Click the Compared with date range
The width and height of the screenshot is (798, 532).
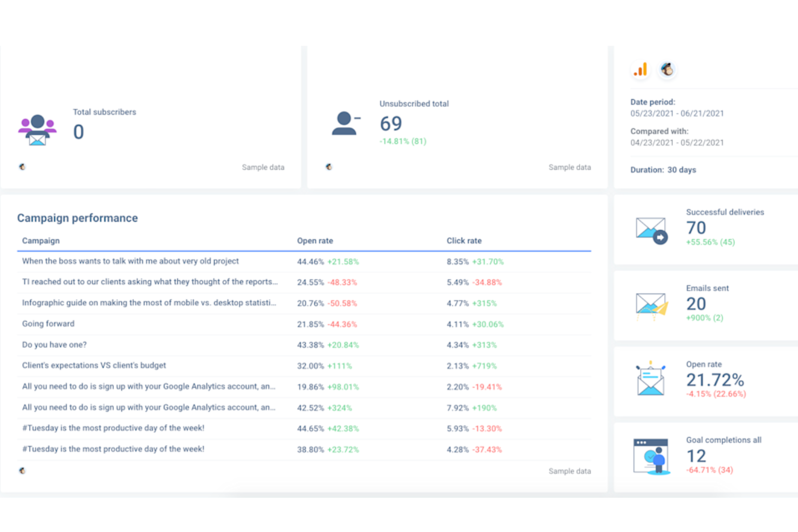[x=677, y=142]
